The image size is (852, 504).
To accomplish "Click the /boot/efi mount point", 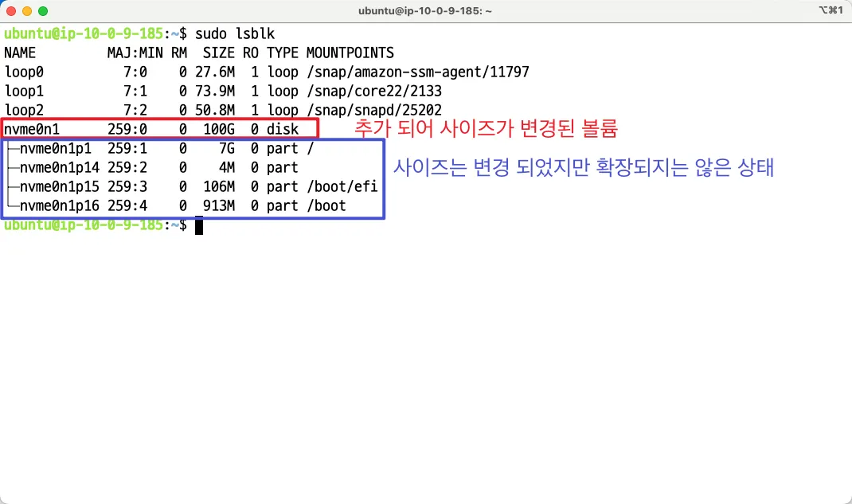I will tap(342, 187).
